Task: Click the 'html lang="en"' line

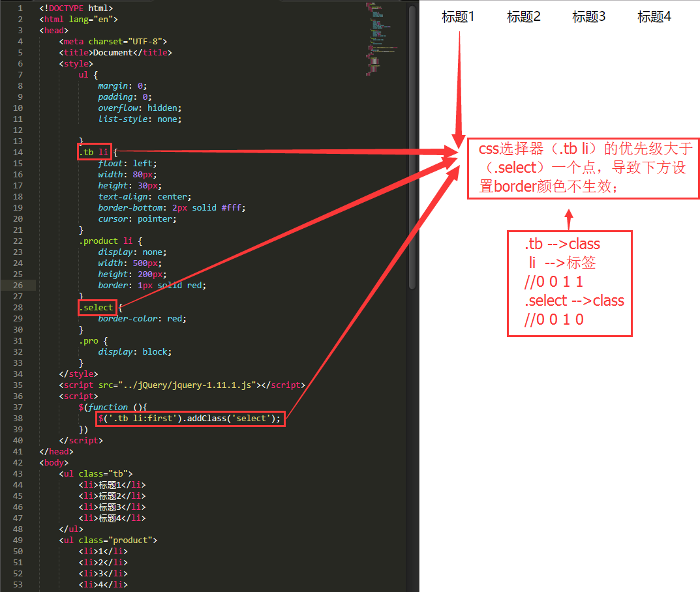Action: [78, 19]
